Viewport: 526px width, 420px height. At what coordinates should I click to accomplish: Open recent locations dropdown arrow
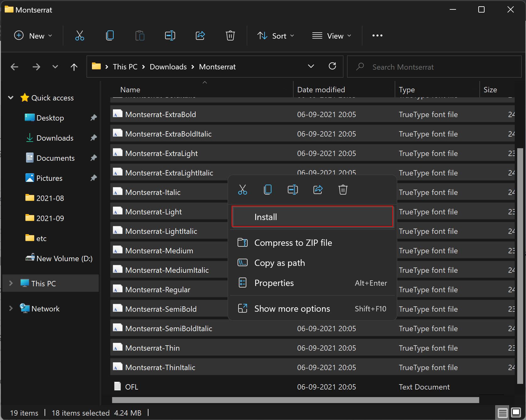[x=55, y=67]
